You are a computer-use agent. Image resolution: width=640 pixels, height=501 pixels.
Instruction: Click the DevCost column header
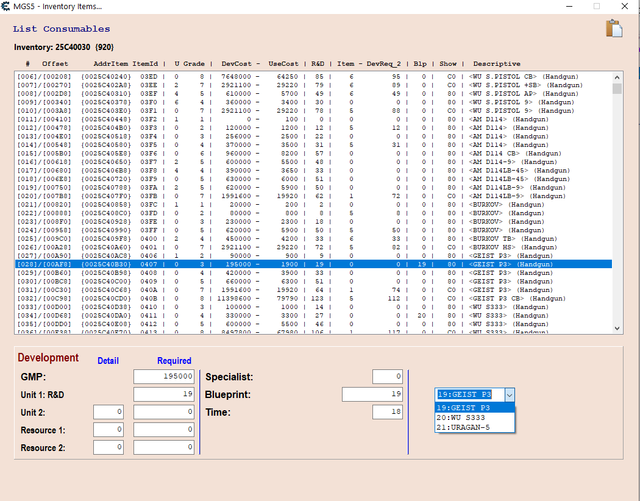236,64
